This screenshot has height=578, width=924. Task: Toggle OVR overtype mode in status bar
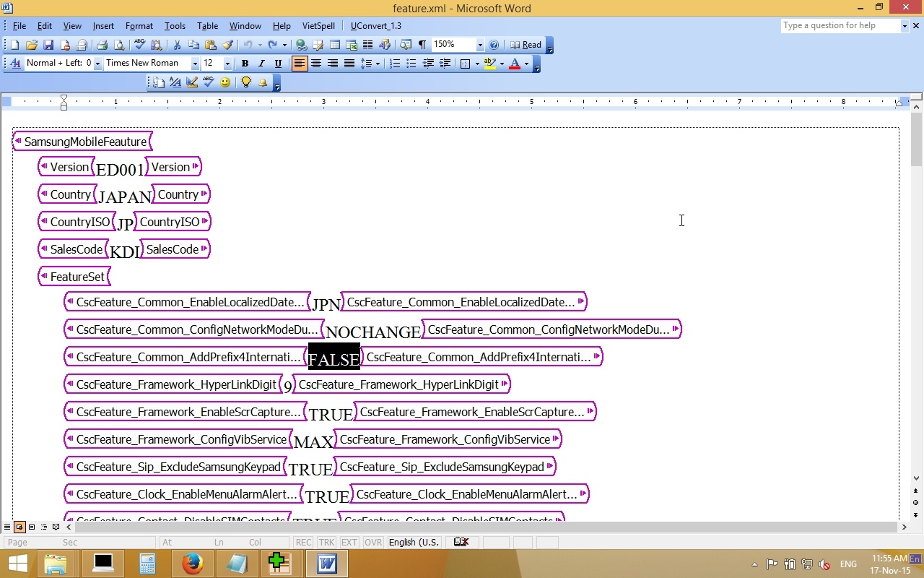(x=373, y=543)
